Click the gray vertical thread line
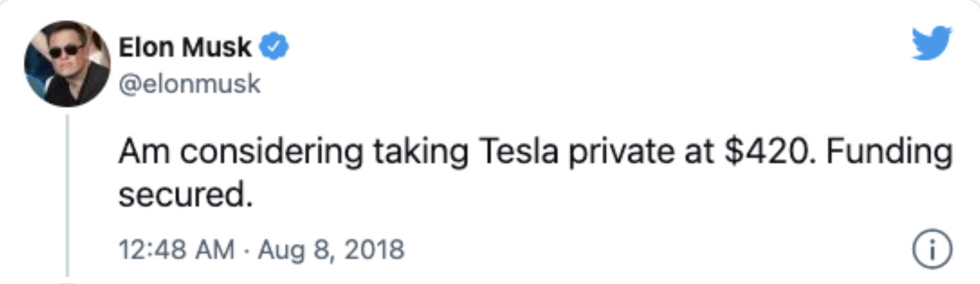The height and width of the screenshot is (284, 980). [67, 194]
